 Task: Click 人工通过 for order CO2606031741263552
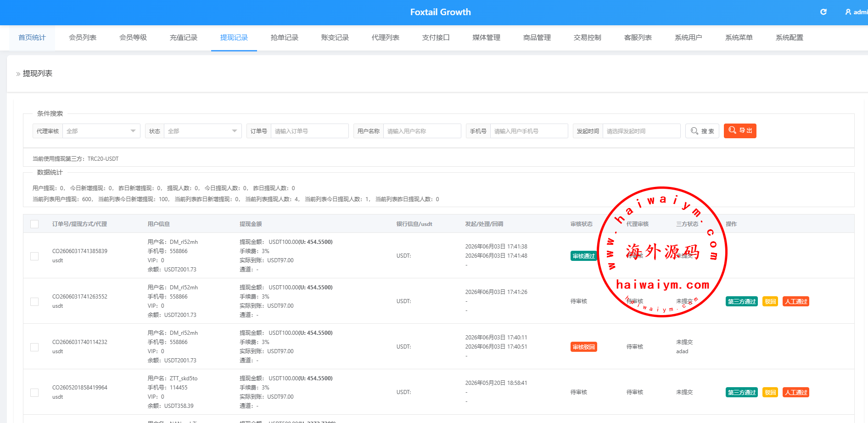coord(796,302)
